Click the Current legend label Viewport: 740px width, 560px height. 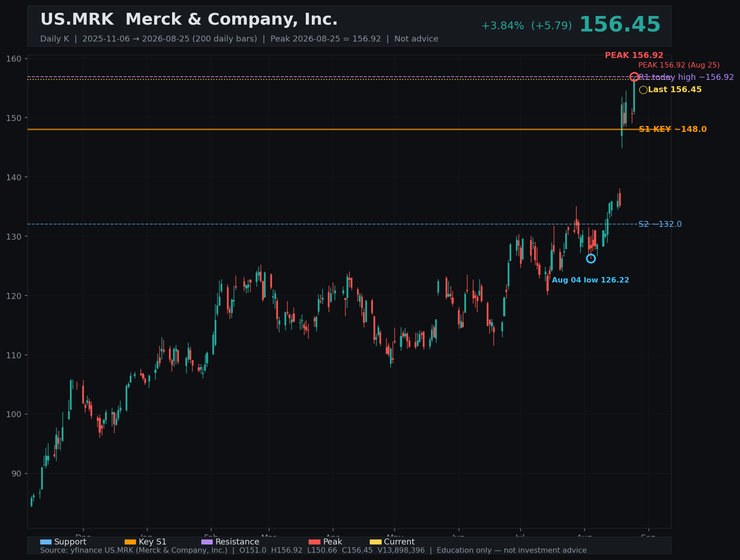(x=399, y=542)
